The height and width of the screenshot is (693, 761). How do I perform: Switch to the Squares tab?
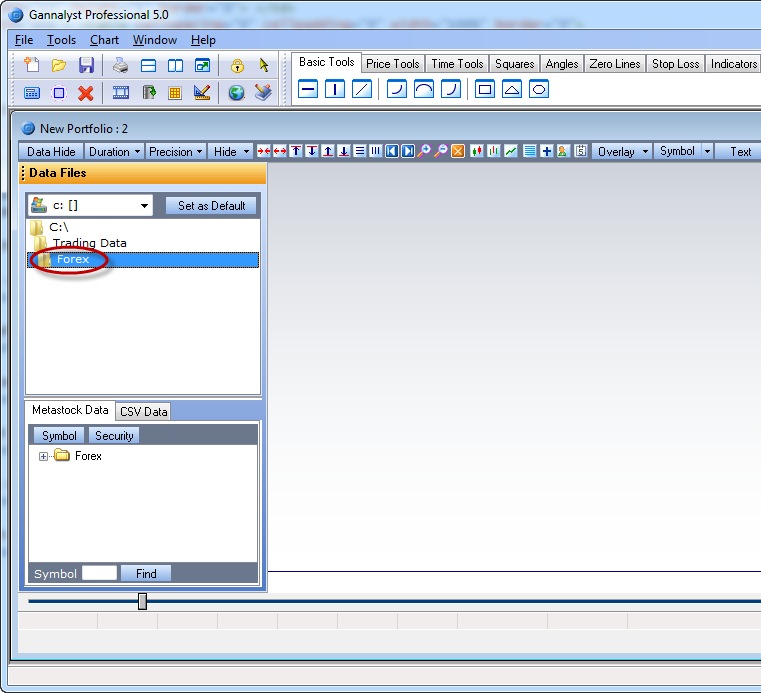click(x=514, y=64)
